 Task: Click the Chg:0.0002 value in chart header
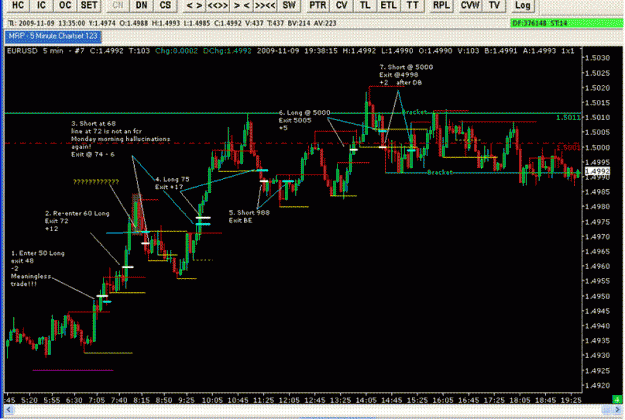pos(176,51)
